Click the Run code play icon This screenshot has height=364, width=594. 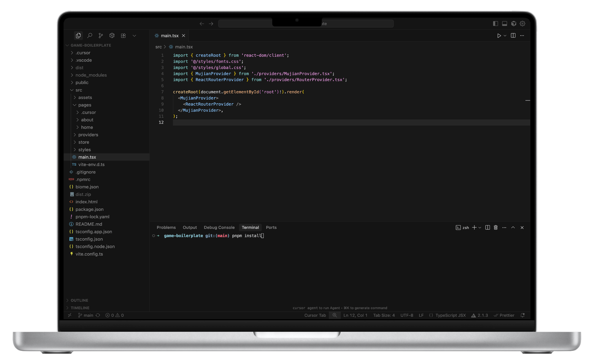(x=499, y=36)
